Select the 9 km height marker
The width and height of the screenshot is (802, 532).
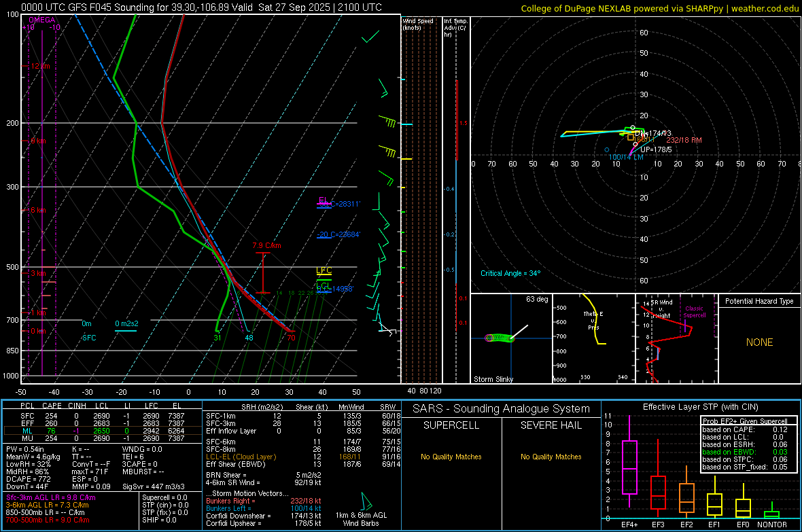[38, 141]
